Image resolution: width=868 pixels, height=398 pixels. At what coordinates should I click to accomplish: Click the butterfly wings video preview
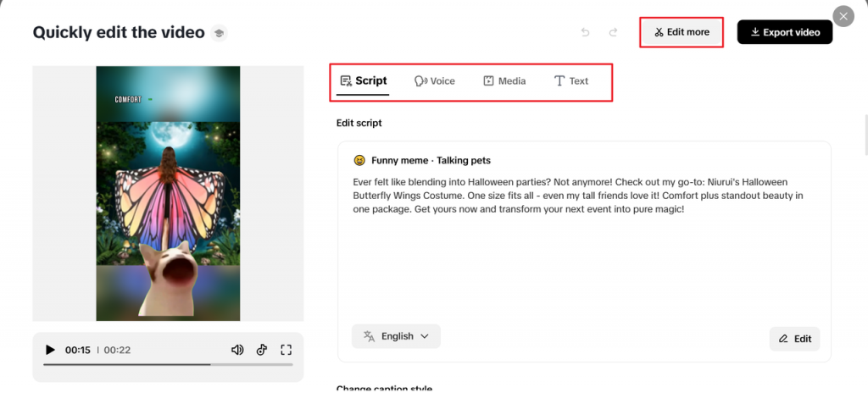(168, 193)
